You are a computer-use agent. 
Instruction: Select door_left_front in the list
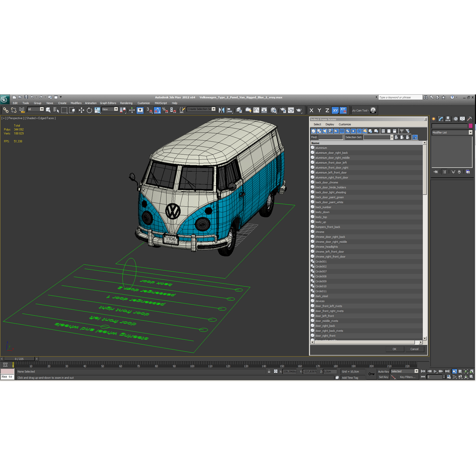coord(367,316)
